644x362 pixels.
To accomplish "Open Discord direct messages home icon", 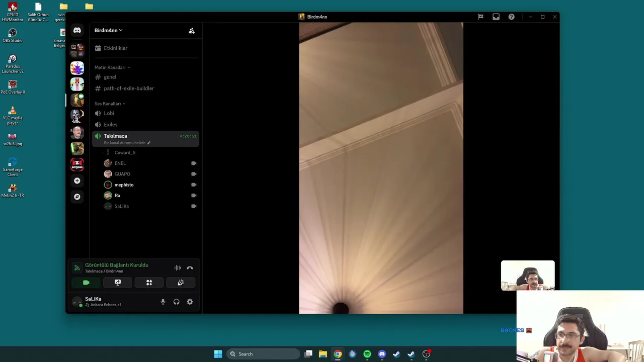I will click(x=77, y=30).
